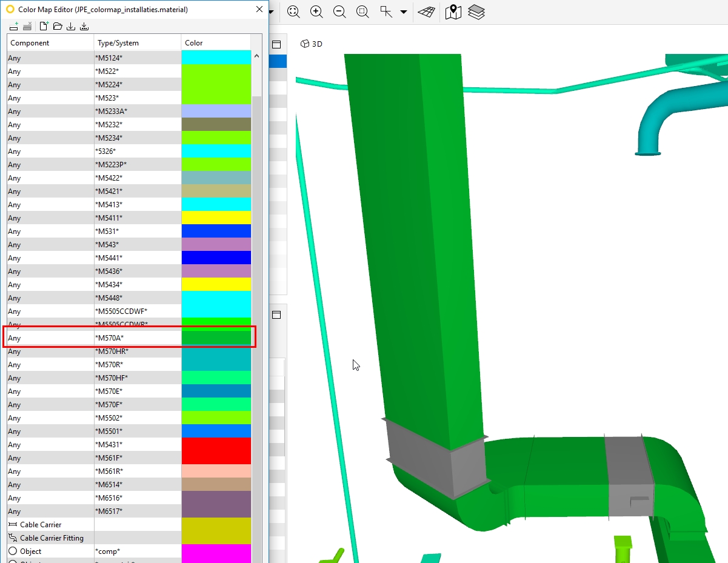Select the *M570R* type cell
The height and width of the screenshot is (563, 728).
pyautogui.click(x=138, y=364)
